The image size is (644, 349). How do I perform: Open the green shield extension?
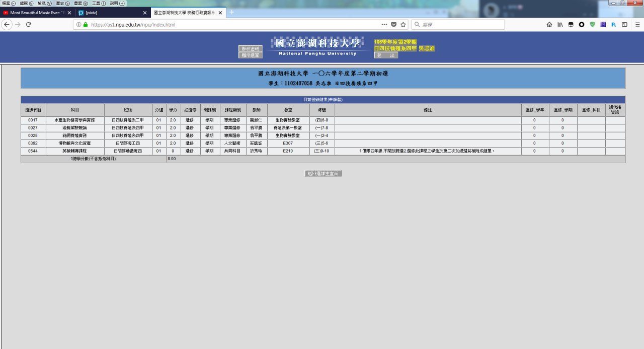tap(592, 25)
